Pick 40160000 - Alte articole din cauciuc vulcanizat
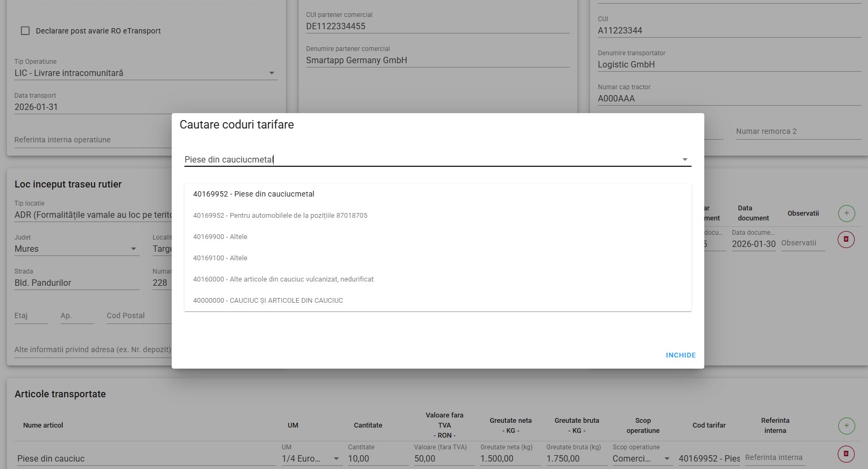868x469 pixels. pos(283,279)
